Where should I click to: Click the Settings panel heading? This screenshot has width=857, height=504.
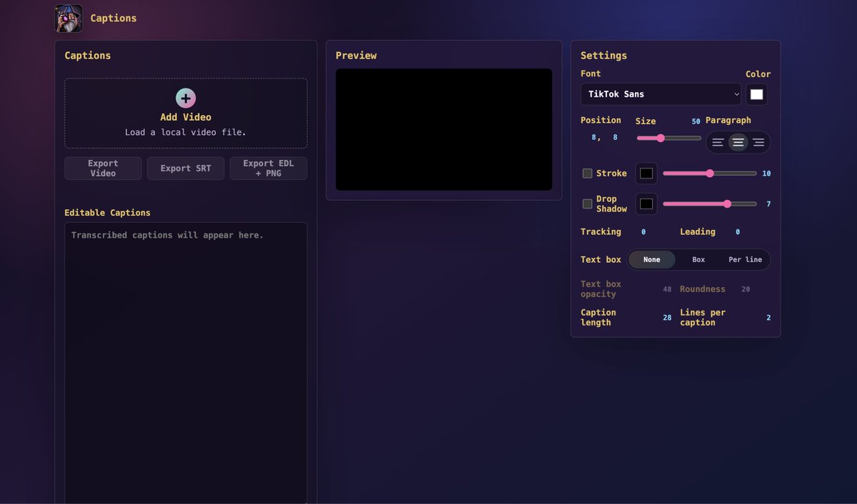(x=603, y=56)
